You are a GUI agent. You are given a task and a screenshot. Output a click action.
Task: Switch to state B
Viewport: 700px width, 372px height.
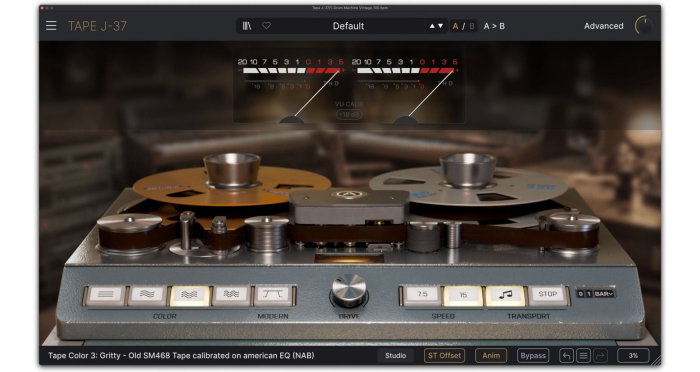pyautogui.click(x=471, y=26)
